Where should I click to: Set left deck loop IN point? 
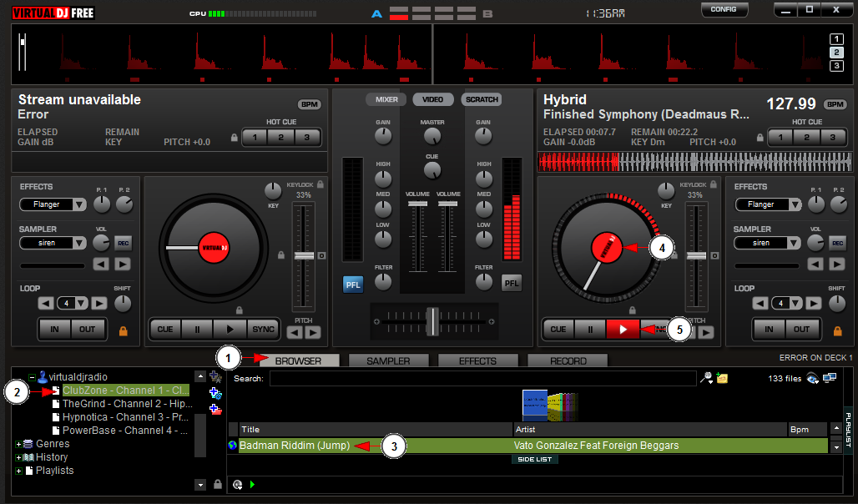(x=55, y=330)
